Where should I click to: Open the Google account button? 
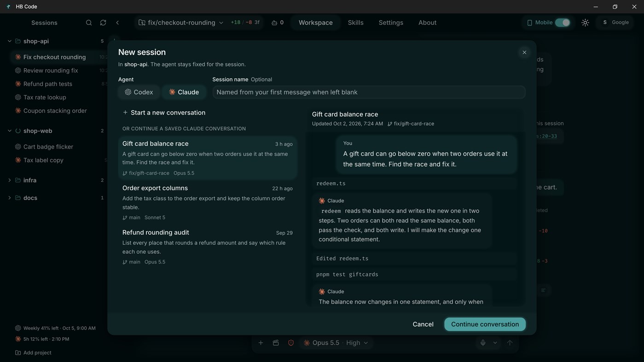coord(615,23)
